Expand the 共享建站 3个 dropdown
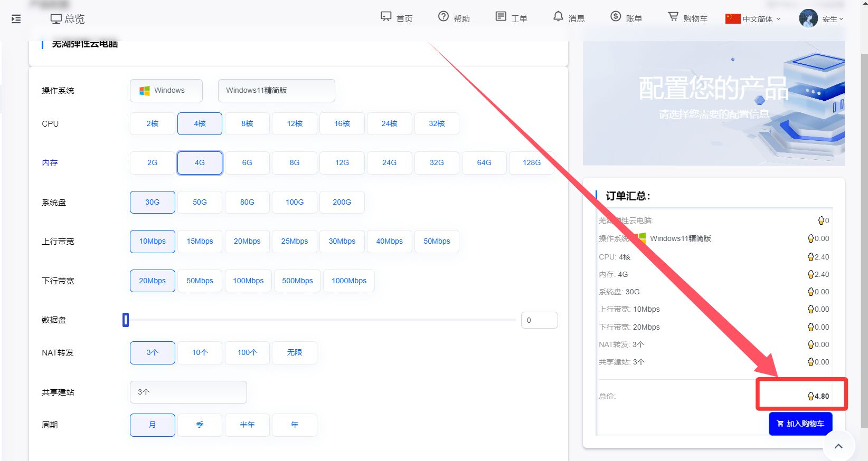Screen dimensions: 868x461 pos(188,392)
